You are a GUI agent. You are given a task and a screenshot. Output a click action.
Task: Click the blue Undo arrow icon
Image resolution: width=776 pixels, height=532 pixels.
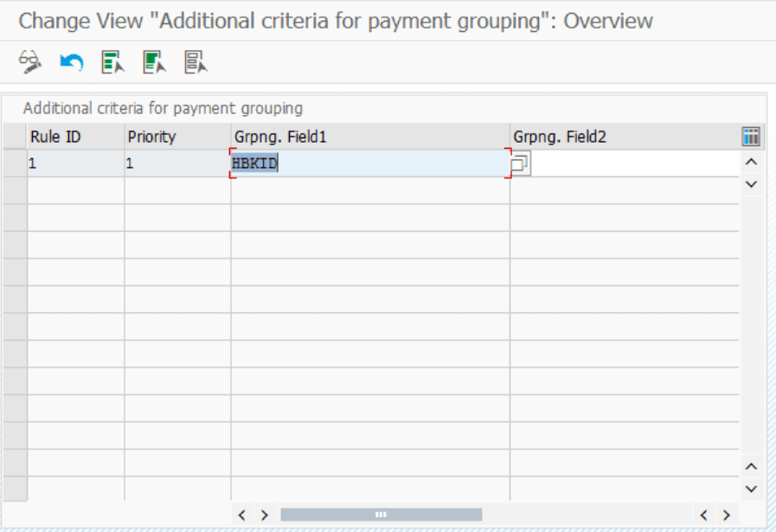coord(72,62)
